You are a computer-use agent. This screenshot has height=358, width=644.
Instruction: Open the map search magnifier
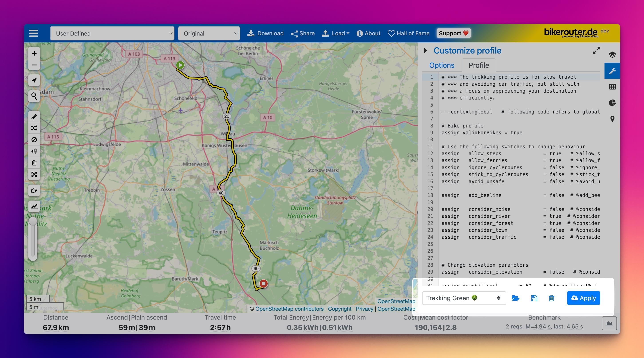[x=34, y=96]
